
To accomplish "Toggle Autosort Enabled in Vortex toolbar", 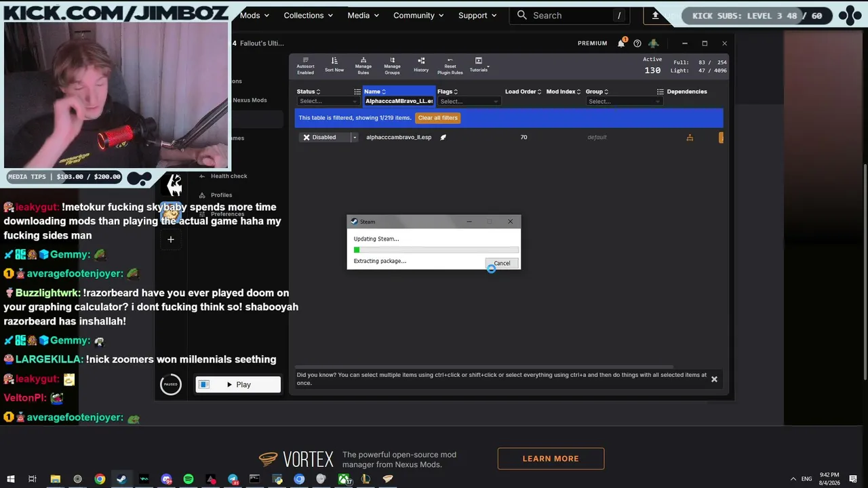I will pyautogui.click(x=305, y=65).
